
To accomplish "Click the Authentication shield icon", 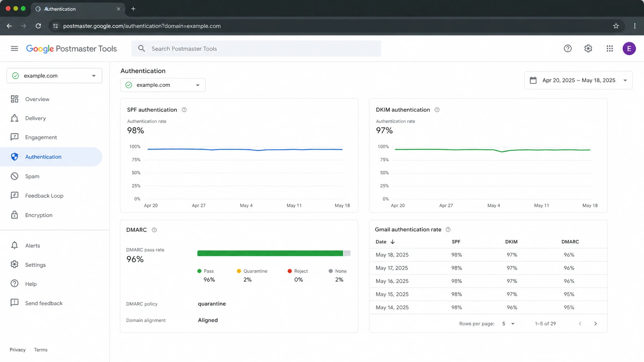I will click(x=15, y=157).
